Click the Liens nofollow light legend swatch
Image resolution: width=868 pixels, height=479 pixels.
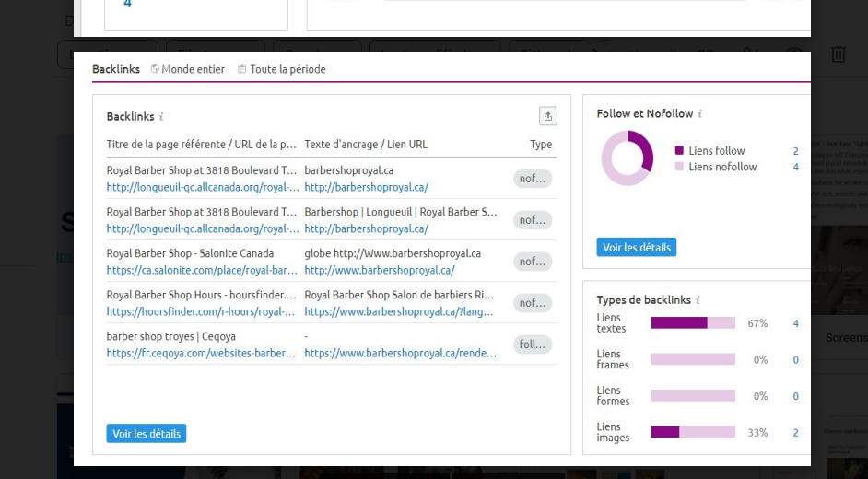tap(679, 167)
